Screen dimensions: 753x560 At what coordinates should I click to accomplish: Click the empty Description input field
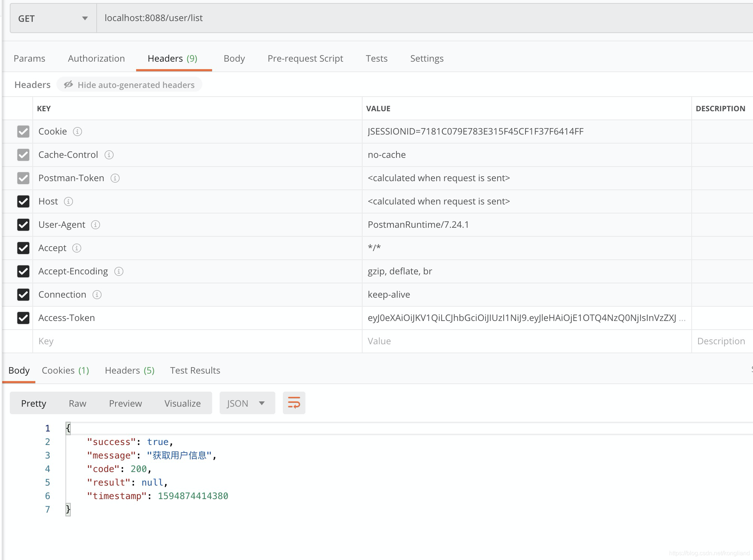pos(722,341)
